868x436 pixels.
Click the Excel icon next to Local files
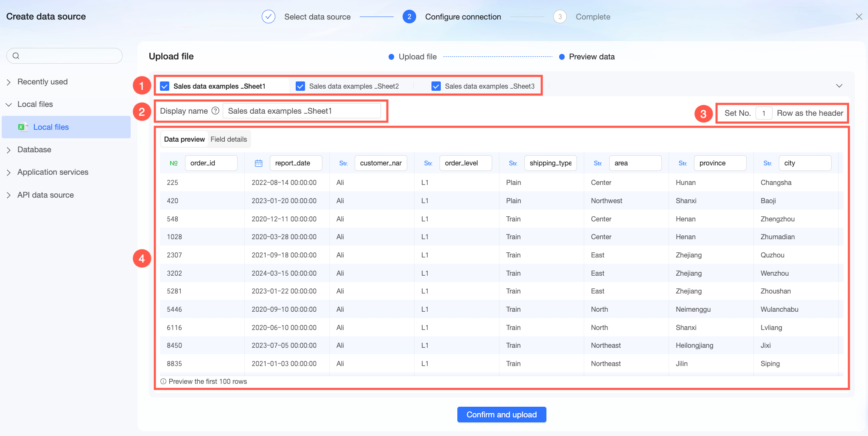[x=22, y=127]
